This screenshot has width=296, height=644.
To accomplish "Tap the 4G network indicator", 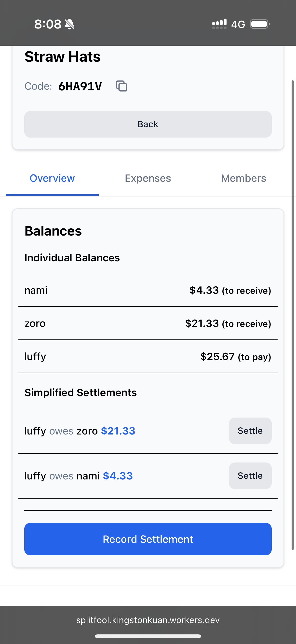I will (x=238, y=25).
